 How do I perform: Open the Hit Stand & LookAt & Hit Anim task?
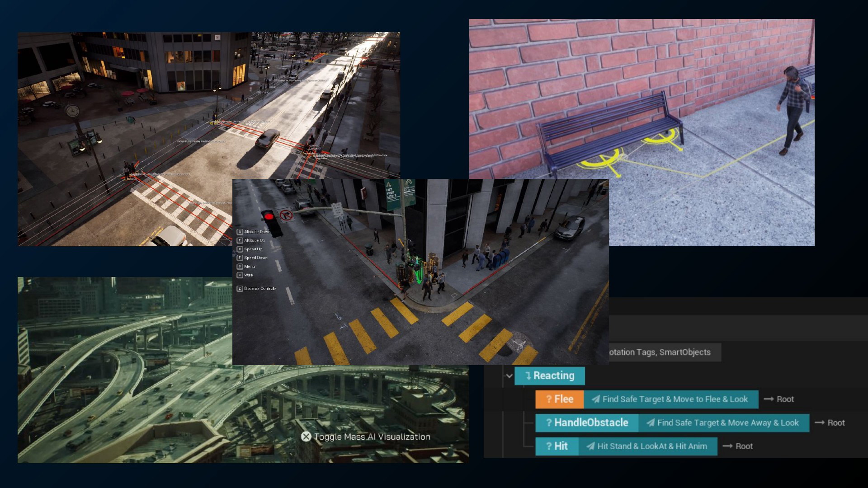pyautogui.click(x=648, y=446)
